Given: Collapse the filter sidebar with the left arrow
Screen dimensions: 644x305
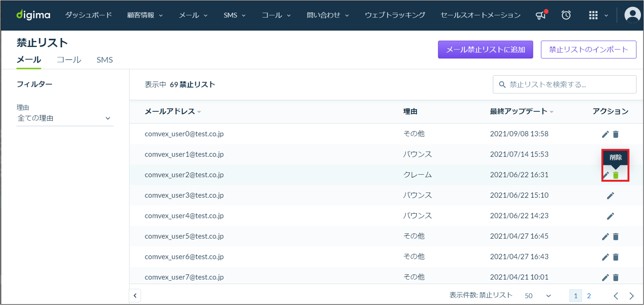Looking at the screenshot, I should (x=135, y=295).
